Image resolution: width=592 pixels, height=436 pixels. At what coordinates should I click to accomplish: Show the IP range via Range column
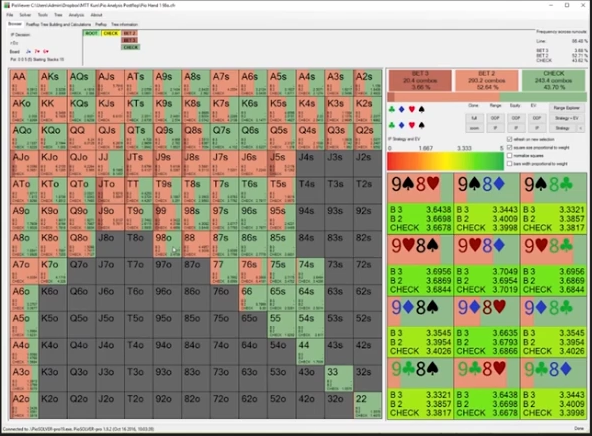click(x=495, y=128)
